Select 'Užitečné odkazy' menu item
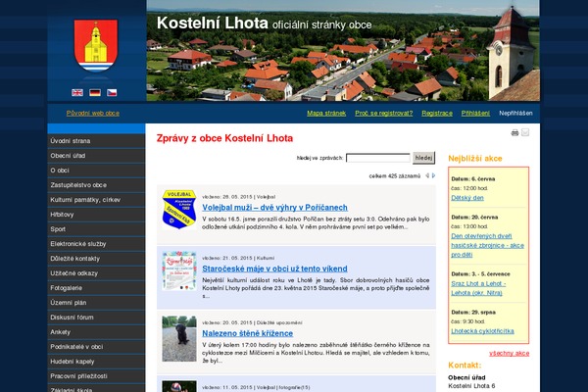The height and width of the screenshot is (392, 588). [96, 273]
